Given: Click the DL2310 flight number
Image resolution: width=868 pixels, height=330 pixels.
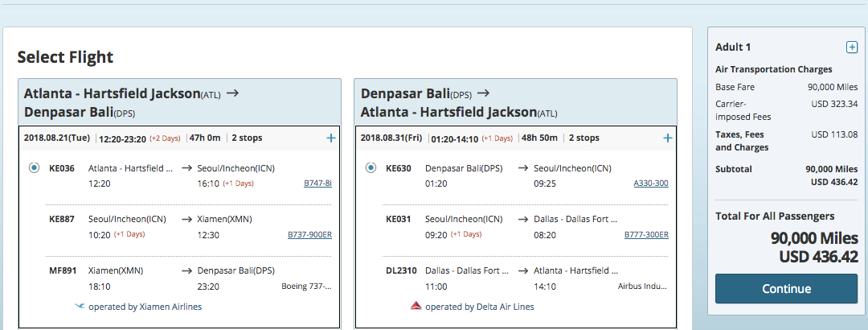Looking at the screenshot, I should point(401,270).
